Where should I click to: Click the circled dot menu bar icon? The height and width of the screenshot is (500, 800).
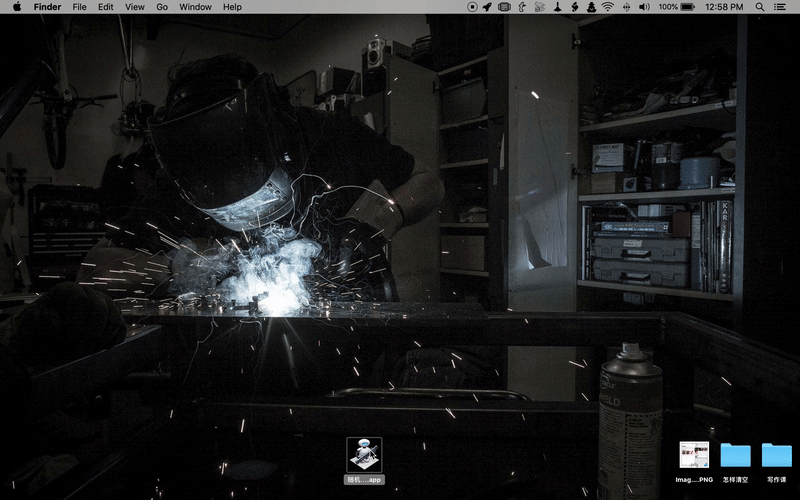pos(471,7)
